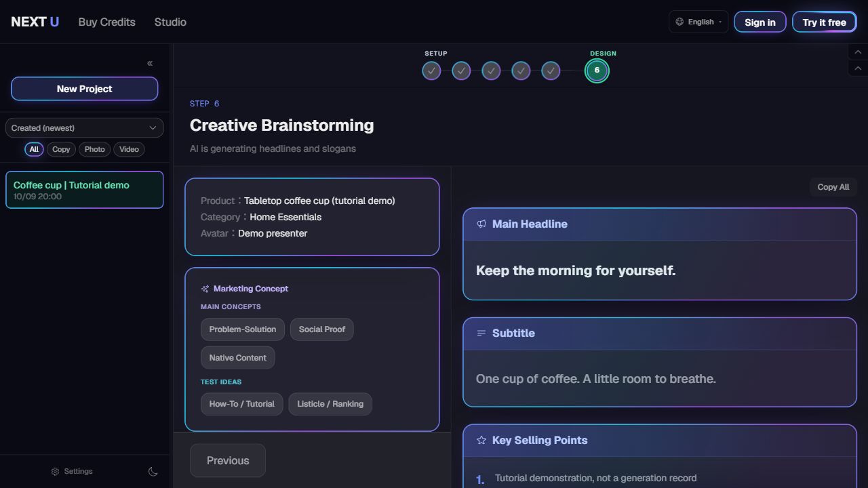Screen dimensions: 868x488
Task: Click the lines icon beside Subtitle
Action: tap(481, 333)
